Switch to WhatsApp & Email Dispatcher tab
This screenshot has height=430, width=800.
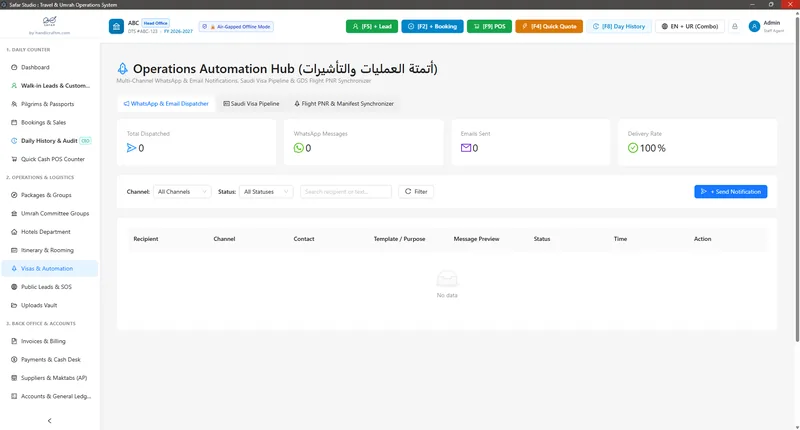(x=166, y=104)
